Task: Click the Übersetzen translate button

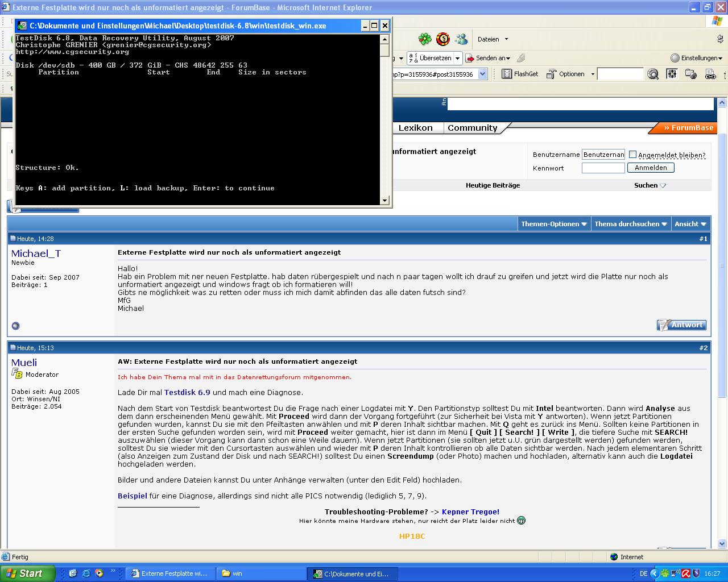Action: tap(430, 58)
